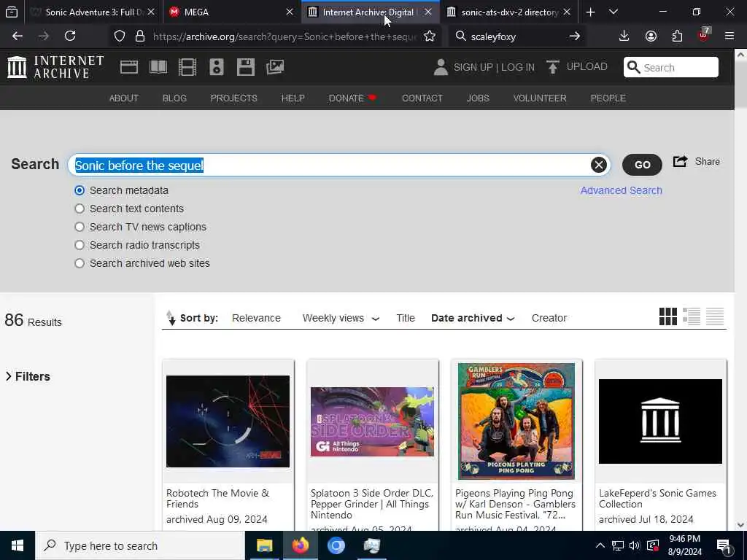Open Windows notification center
The height and width of the screenshot is (560, 747).
[724, 545]
